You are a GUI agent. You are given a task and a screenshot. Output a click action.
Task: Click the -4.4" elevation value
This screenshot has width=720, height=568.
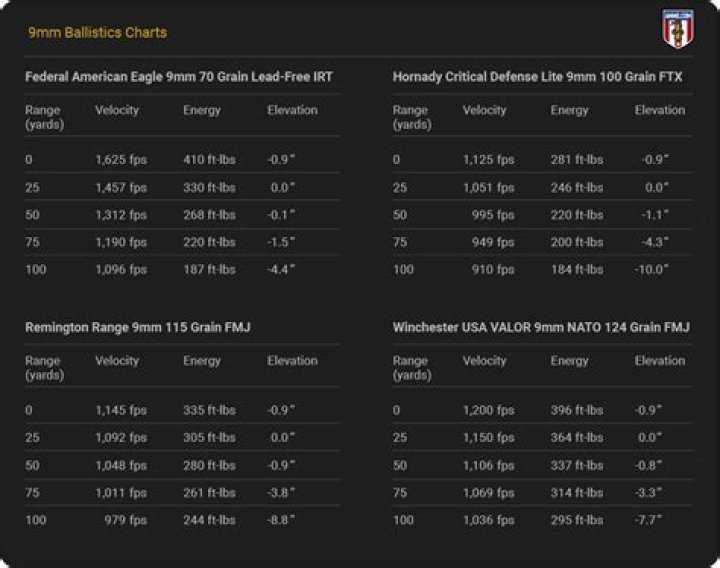coord(282,270)
